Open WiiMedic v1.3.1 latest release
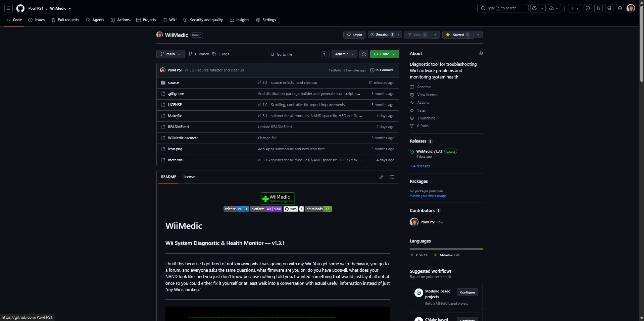The height and width of the screenshot is (321, 644). pos(429,151)
